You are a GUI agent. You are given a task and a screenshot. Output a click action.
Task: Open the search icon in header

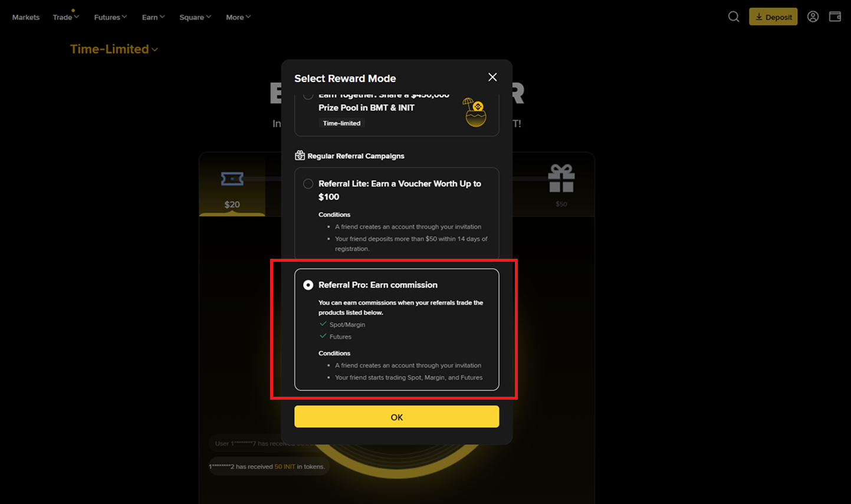click(734, 17)
